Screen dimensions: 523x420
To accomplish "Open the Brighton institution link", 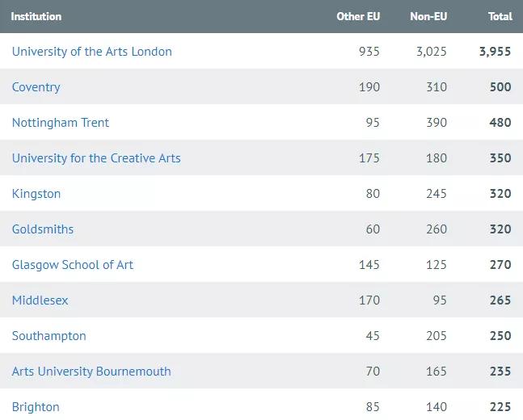I will pyautogui.click(x=36, y=407).
